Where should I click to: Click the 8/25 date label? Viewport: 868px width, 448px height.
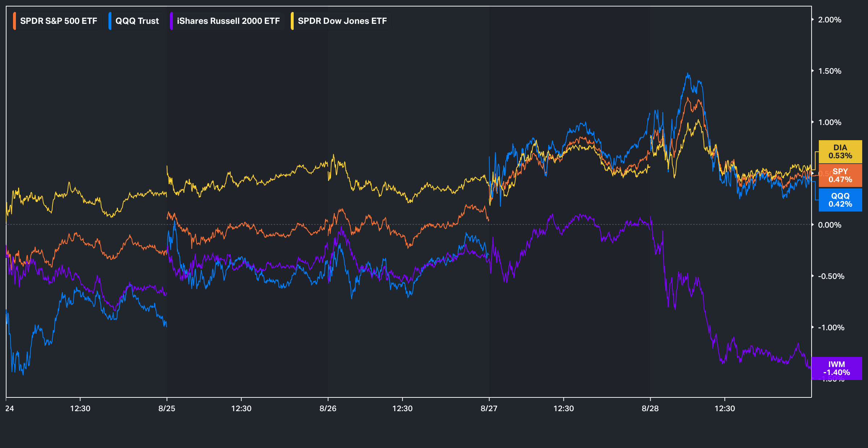167,409
